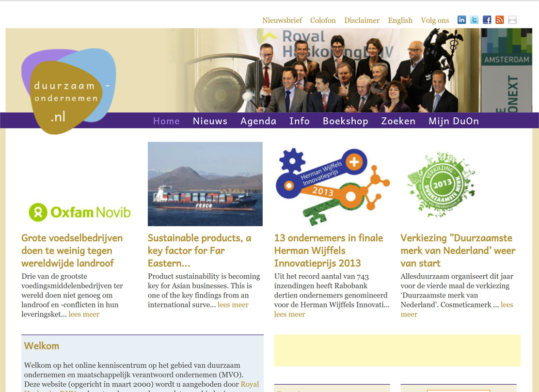Open headline about Grote voedselbedrijven landroof
Image resolution: width=539 pixels, height=392 pixels.
click(x=72, y=251)
